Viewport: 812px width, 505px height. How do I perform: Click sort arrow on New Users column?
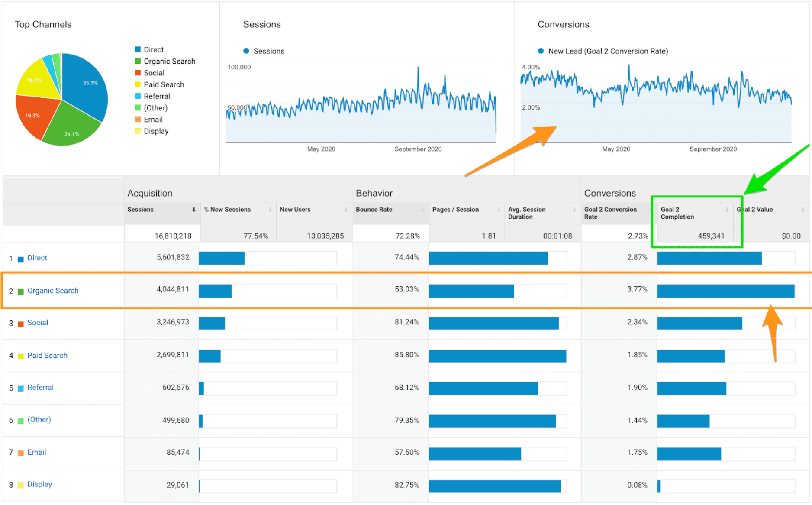click(x=346, y=210)
